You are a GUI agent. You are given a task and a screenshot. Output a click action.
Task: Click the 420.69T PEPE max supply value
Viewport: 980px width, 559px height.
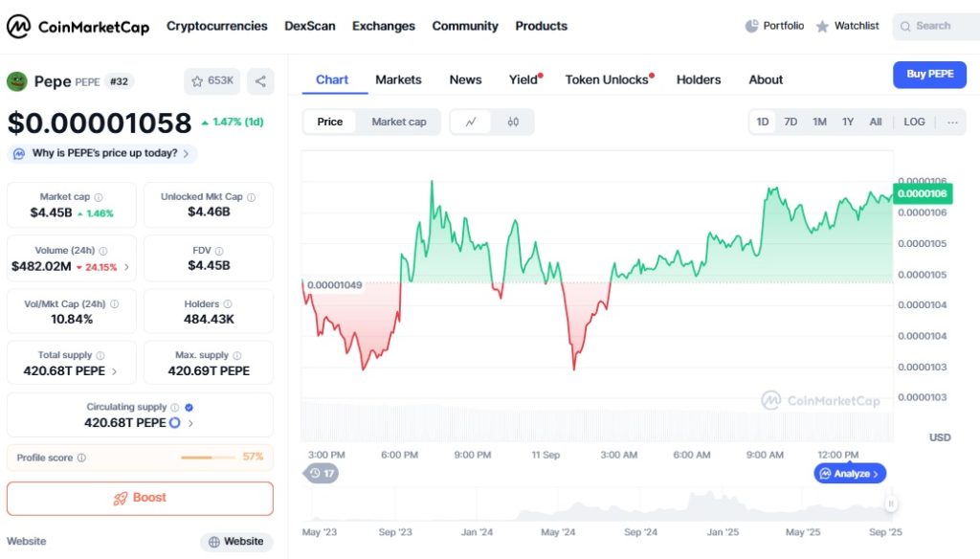coord(209,371)
